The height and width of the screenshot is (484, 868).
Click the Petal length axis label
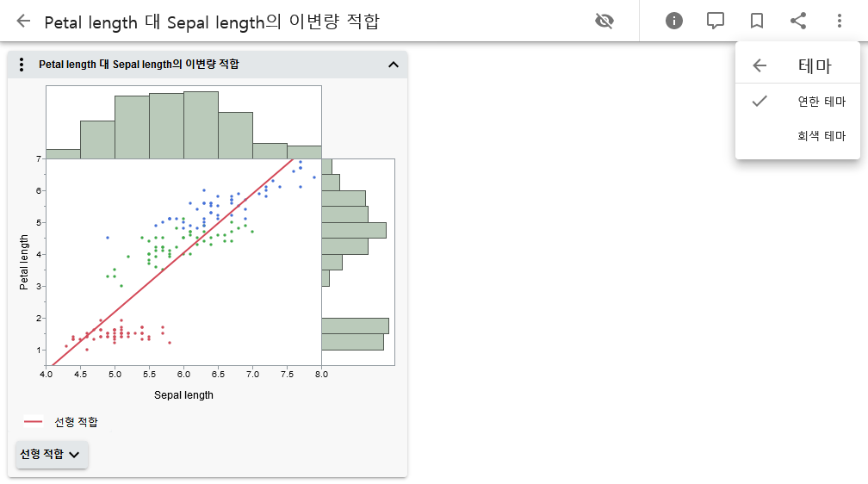point(24,262)
